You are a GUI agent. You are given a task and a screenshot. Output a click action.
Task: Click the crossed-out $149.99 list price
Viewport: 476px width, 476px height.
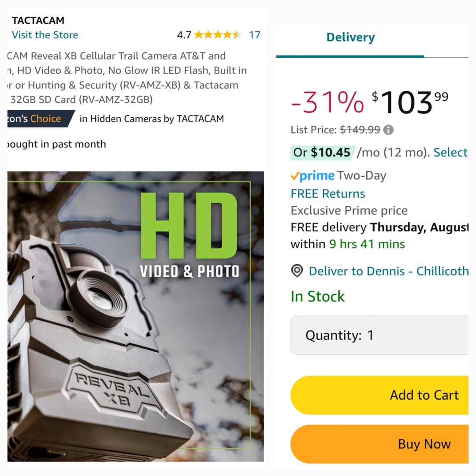click(x=360, y=130)
